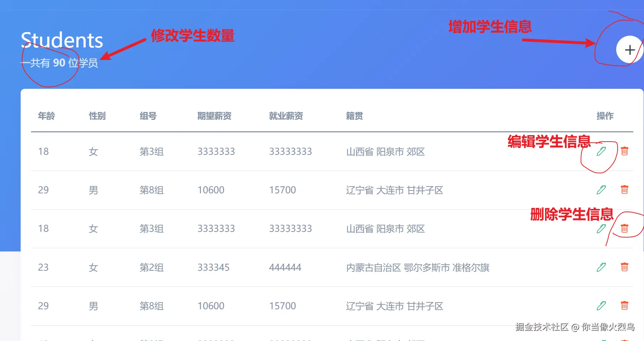The height and width of the screenshot is (341, 644).
Task: Click 第8组 in the second row
Action: [152, 190]
